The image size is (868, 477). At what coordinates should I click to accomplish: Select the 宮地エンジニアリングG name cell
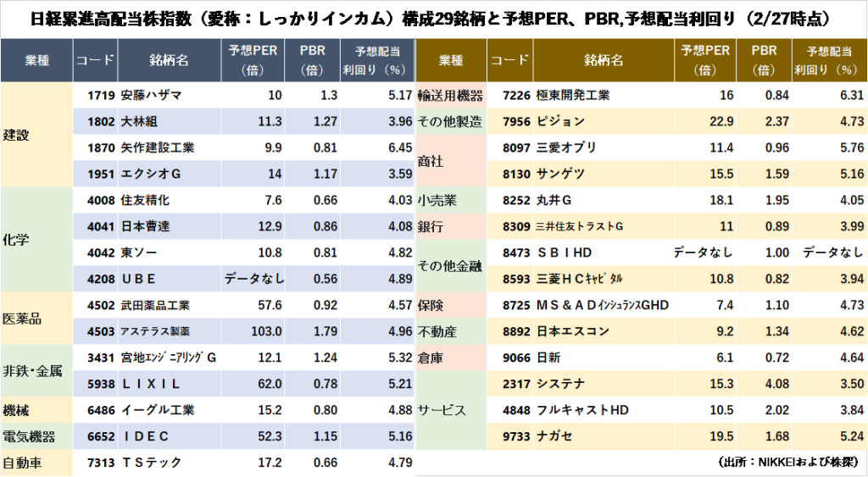pyautogui.click(x=169, y=358)
